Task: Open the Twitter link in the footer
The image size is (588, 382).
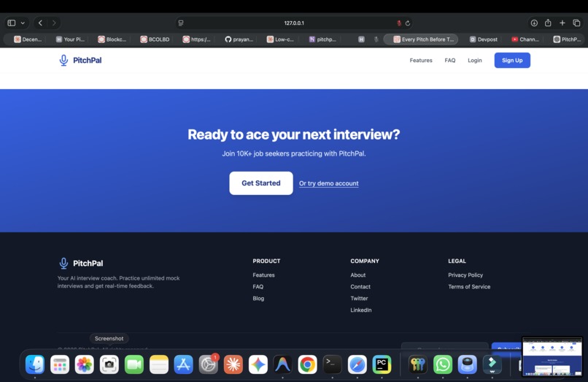Action: click(359, 298)
